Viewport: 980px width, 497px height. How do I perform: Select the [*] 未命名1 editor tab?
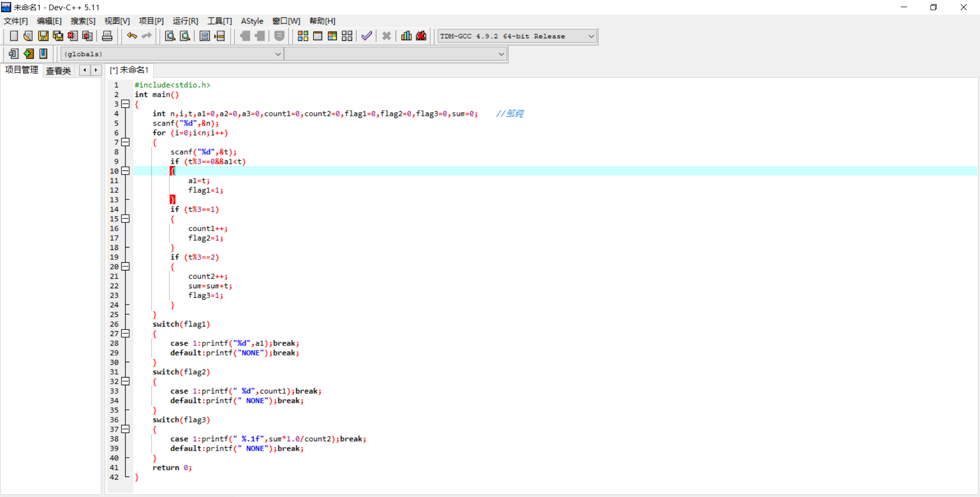129,70
